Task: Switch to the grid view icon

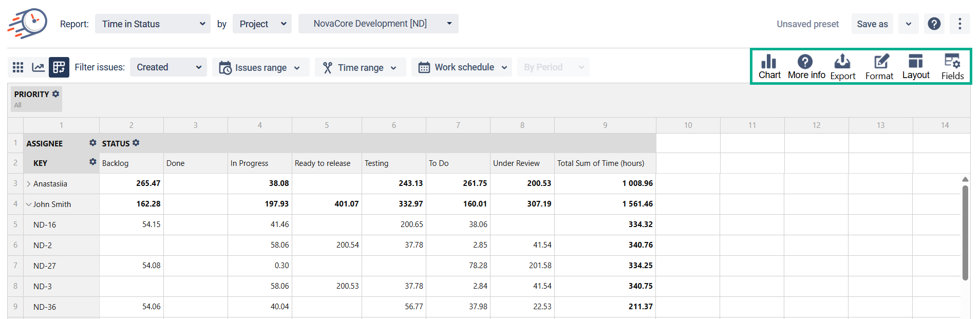Action: pyautogui.click(x=18, y=67)
